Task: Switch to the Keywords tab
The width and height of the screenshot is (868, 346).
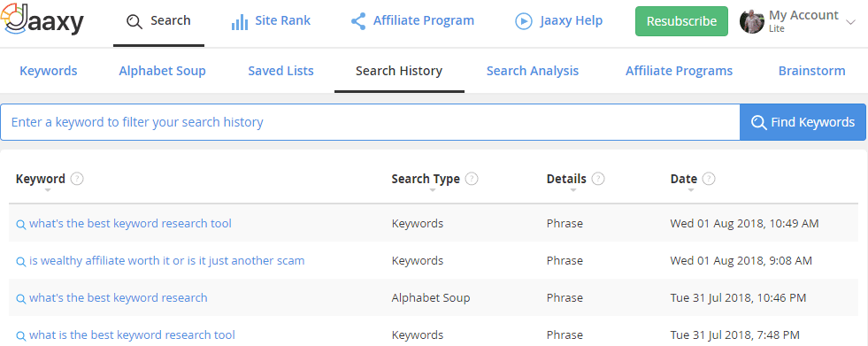Action: tap(48, 71)
